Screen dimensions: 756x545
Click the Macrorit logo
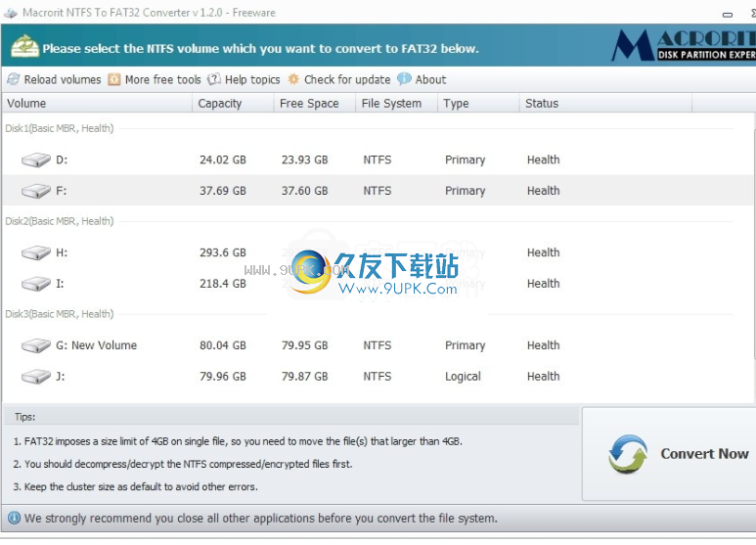point(684,45)
